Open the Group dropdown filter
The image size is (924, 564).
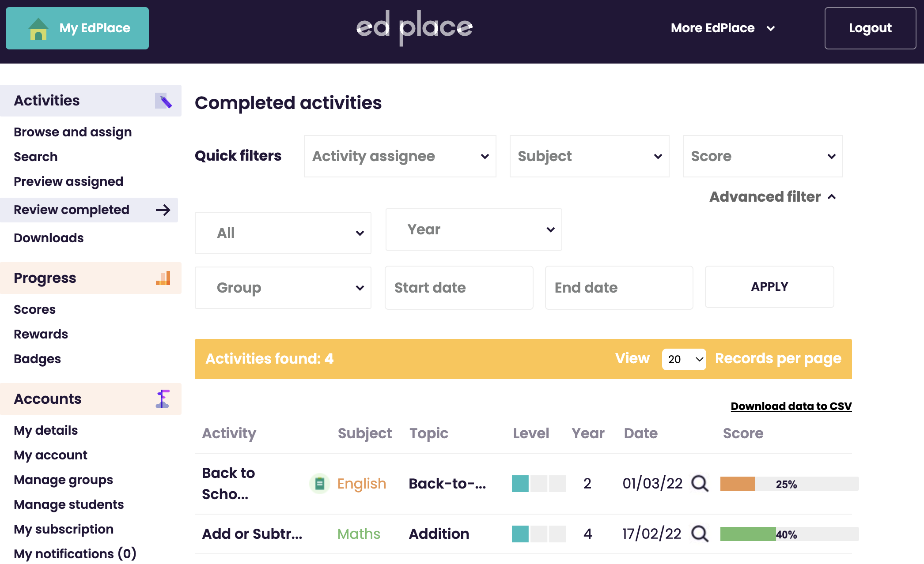[x=283, y=288]
